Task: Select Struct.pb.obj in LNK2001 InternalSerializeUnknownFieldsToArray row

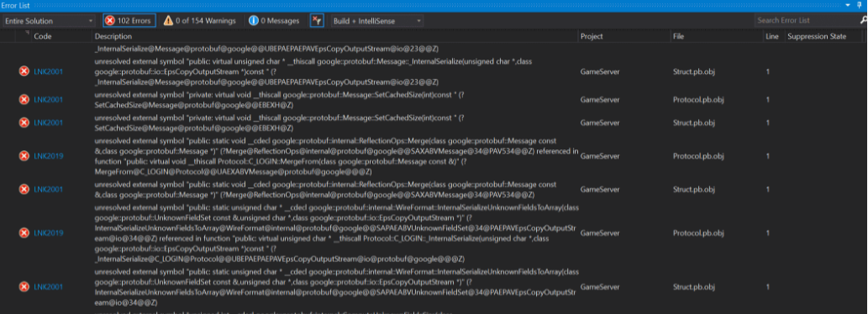Action: click(x=693, y=287)
